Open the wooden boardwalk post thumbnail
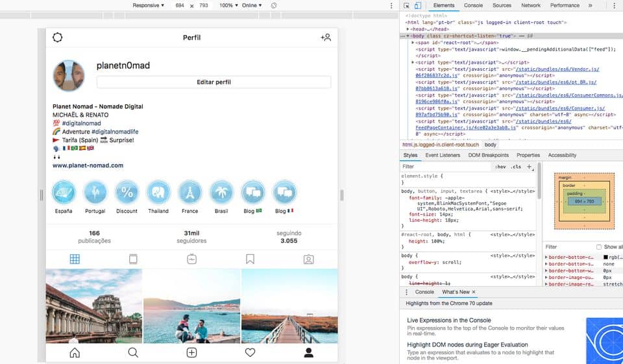This screenshot has height=364, width=623. pyautogui.click(x=289, y=306)
